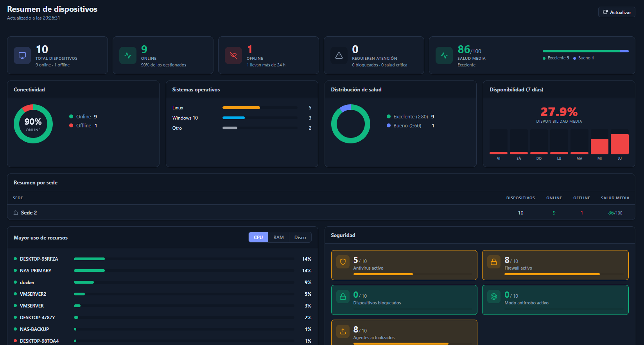644x345 pixels.
Task: Click the Firewall activo security card
Action: click(x=555, y=265)
